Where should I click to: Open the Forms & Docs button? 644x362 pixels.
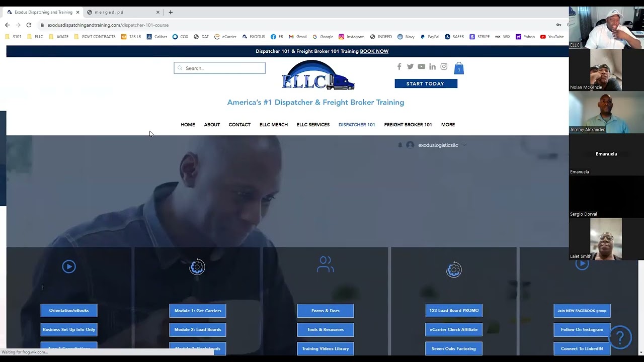(x=326, y=311)
